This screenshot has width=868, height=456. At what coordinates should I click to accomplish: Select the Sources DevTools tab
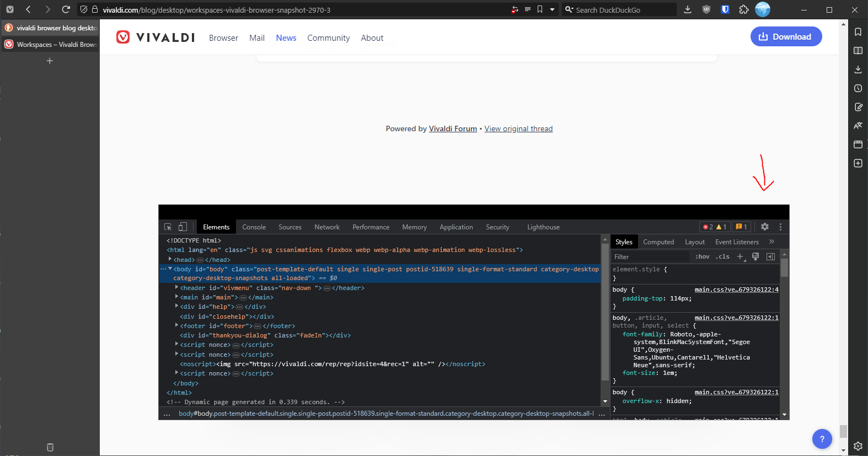coord(290,227)
